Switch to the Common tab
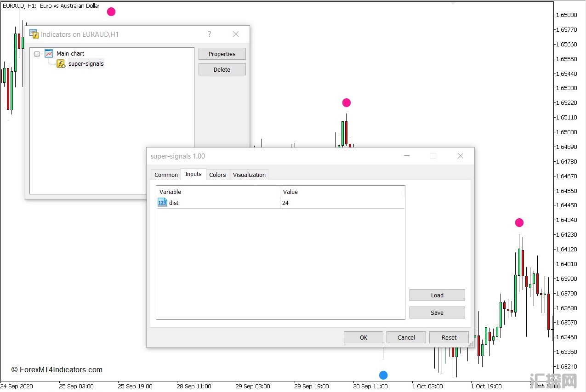 tap(166, 175)
